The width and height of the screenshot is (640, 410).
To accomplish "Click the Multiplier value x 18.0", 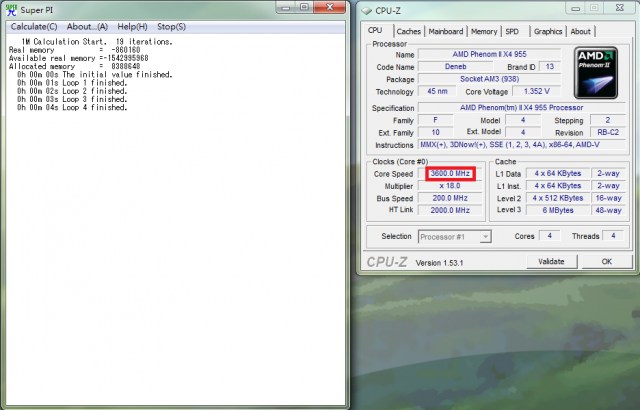I will pos(450,186).
